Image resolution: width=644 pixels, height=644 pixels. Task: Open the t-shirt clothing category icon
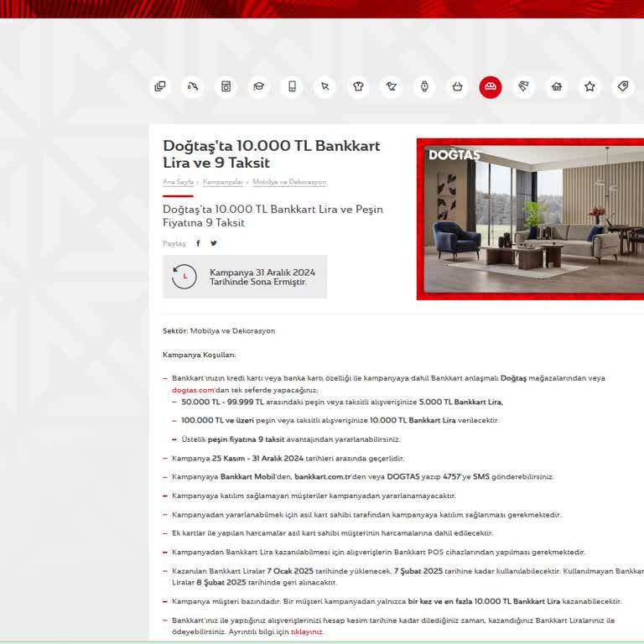pos(358,86)
